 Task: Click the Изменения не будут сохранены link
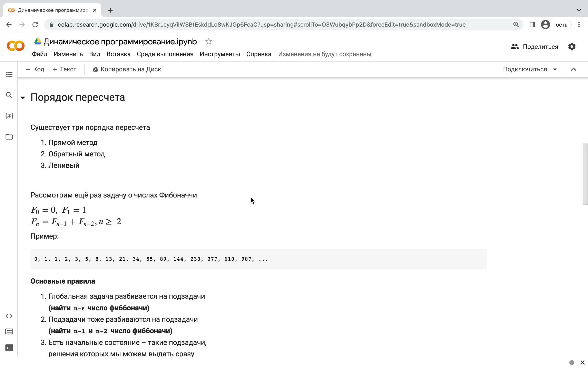[x=325, y=54]
